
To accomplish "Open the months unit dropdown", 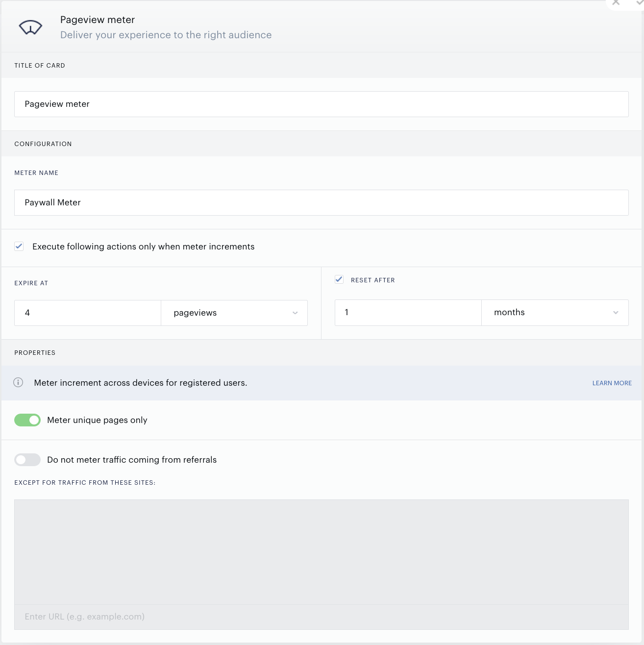I will pyautogui.click(x=555, y=312).
